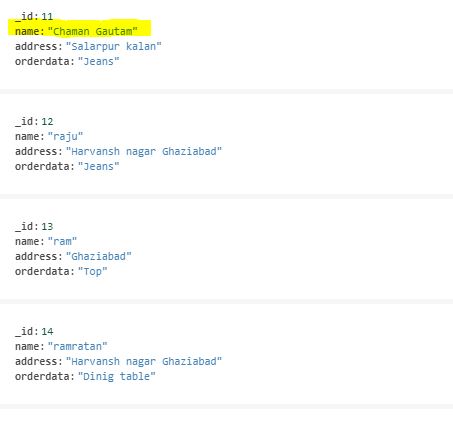Select the _id value 13
This screenshot has width=453, height=424.
click(x=47, y=226)
